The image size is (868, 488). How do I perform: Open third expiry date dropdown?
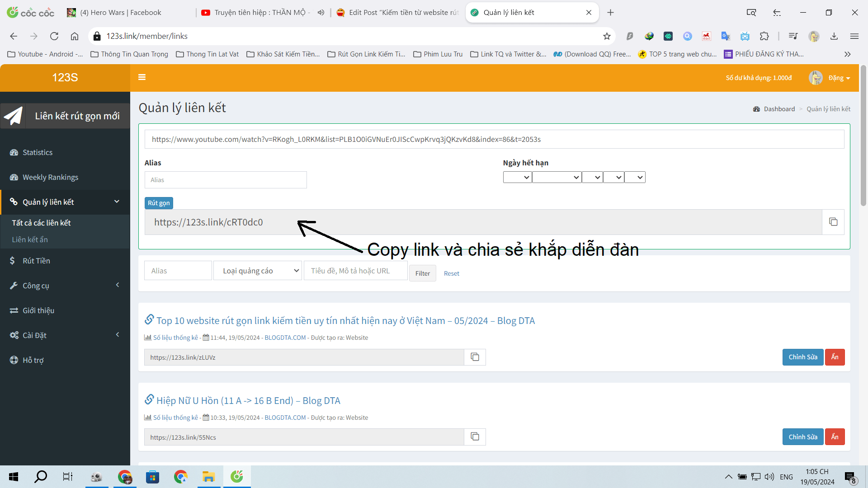coord(592,177)
